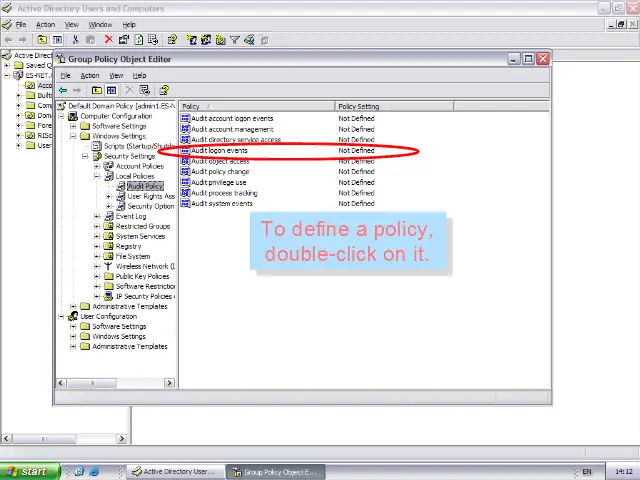Click right arrow of Active Directory tree scrollbar
Viewport: 640px width, 480px height.
[x=122, y=439]
